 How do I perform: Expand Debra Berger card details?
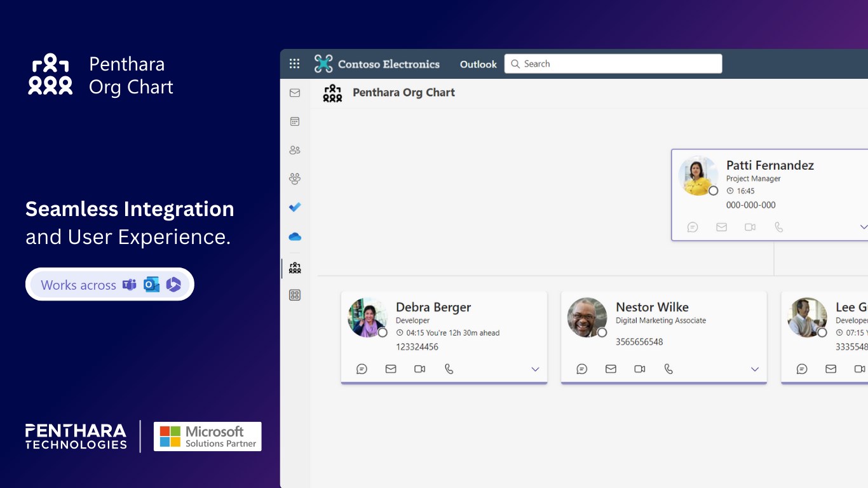(x=535, y=369)
